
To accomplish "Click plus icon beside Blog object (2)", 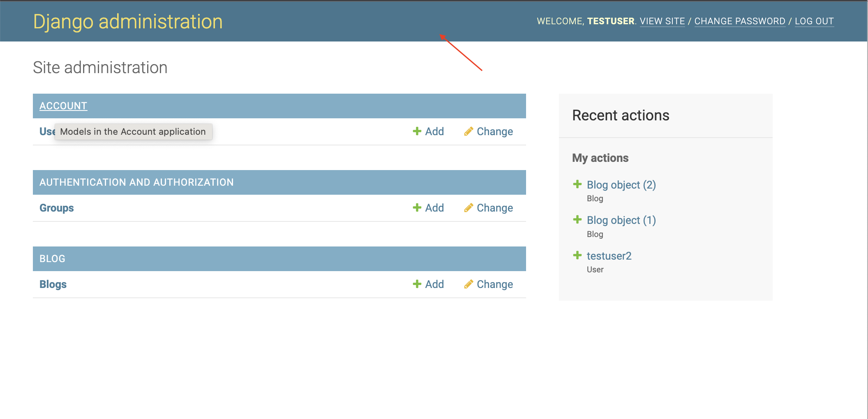I will 577,184.
